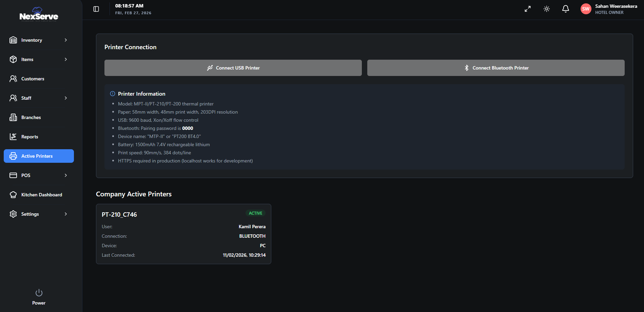The height and width of the screenshot is (312, 644).
Task: Expand the Settings submenu chevron
Action: pyautogui.click(x=66, y=214)
